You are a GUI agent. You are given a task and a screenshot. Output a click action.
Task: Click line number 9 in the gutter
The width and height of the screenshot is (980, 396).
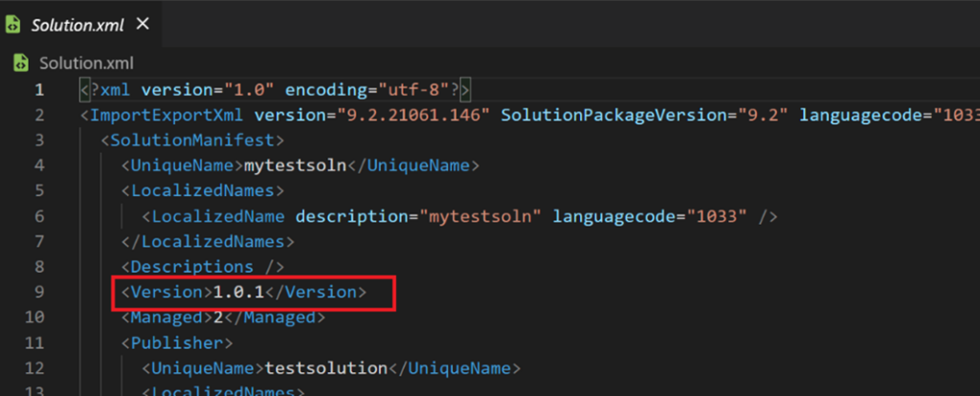click(x=38, y=291)
